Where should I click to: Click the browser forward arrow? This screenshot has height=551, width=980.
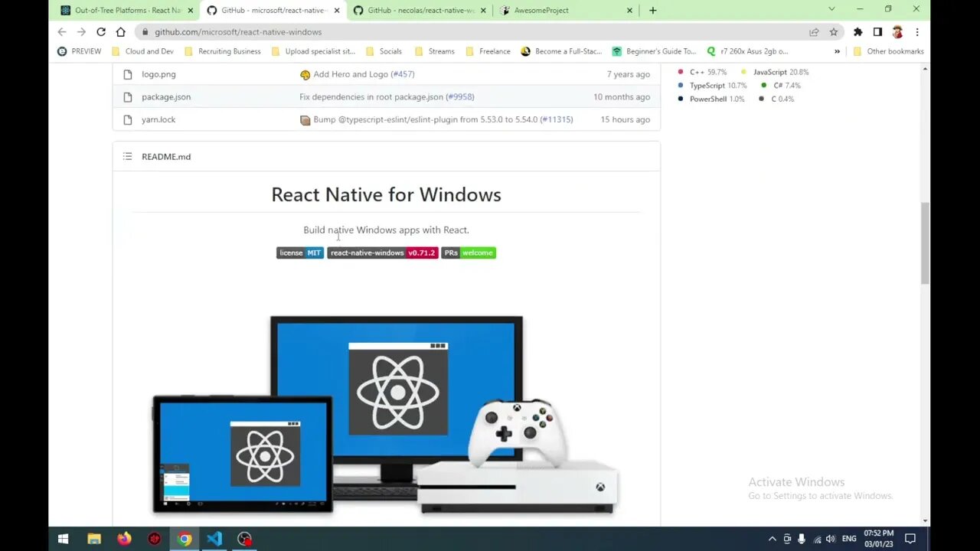pyautogui.click(x=81, y=32)
